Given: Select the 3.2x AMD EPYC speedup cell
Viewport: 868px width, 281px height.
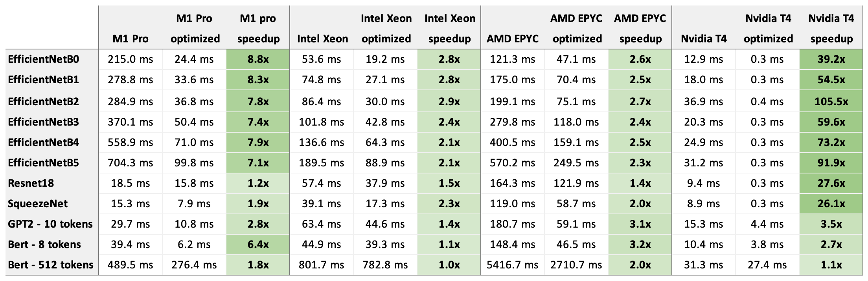Looking at the screenshot, I should coord(640,245).
